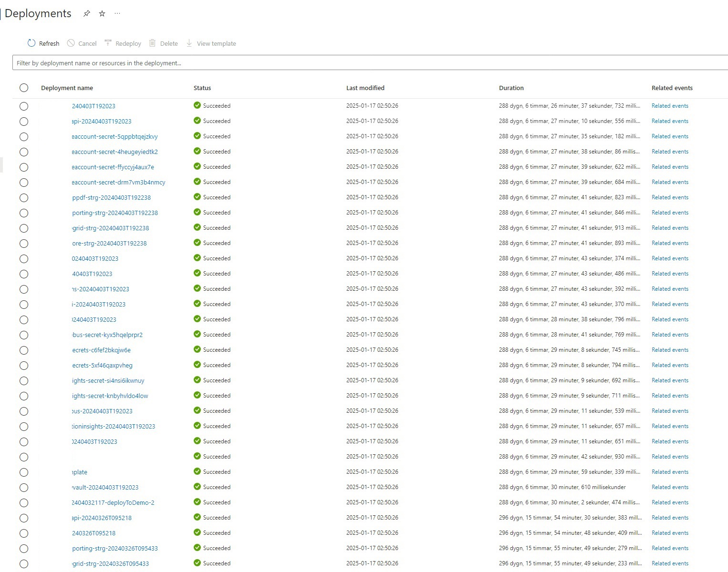Click duration '288 dygn, 6 timmar, 30 minuter, 610 millisekunder'
This screenshot has height=572, width=728.
pos(562,487)
